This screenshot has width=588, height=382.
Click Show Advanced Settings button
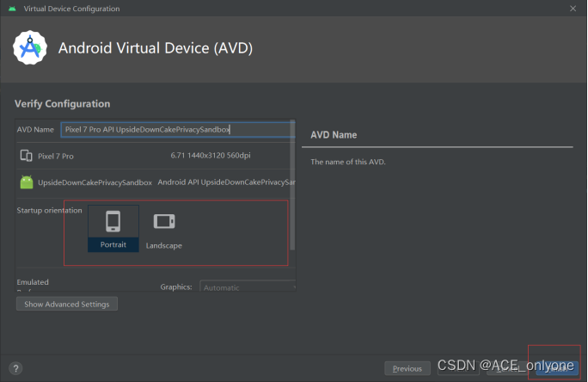point(67,304)
